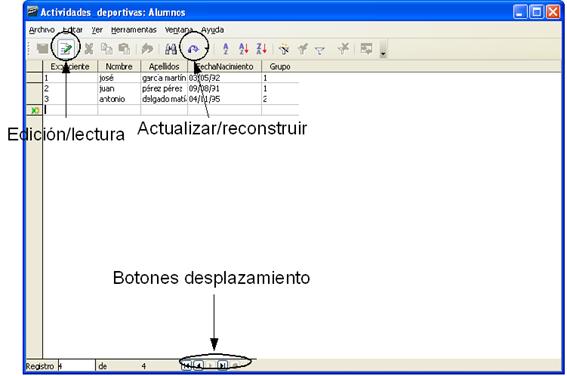Select the row header for juan's record
Viewport: 567px width, 376px height.
(34, 89)
